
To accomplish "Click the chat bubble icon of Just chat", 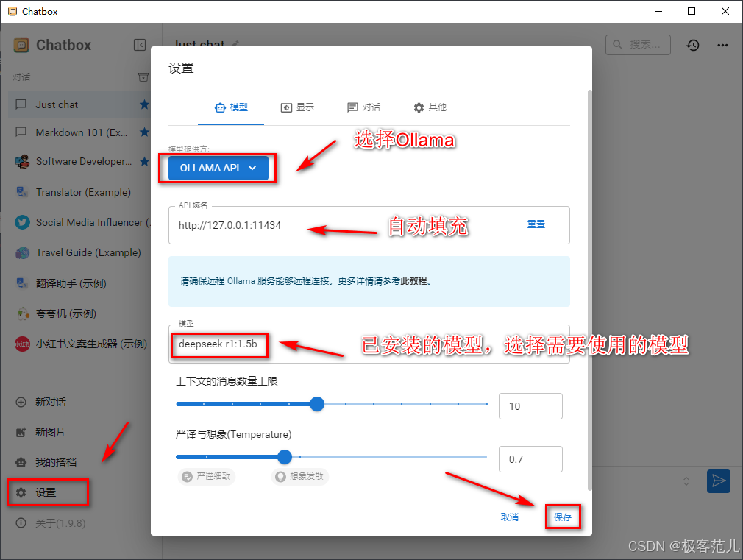I will click(x=21, y=104).
